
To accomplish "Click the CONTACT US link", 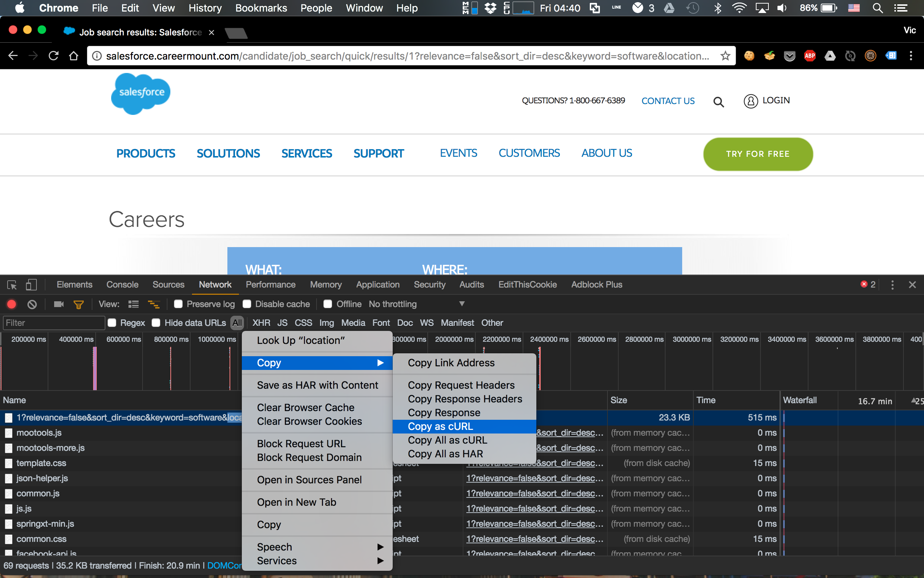I will pos(668,101).
